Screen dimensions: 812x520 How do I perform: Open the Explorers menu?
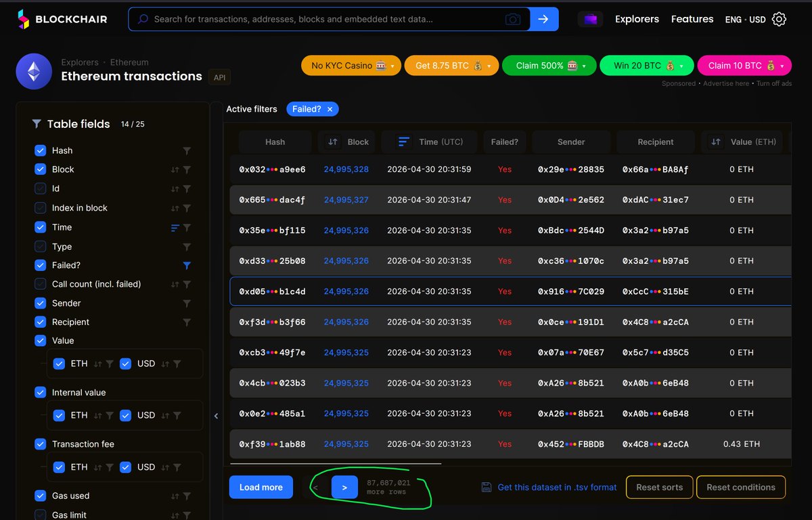[x=637, y=19]
